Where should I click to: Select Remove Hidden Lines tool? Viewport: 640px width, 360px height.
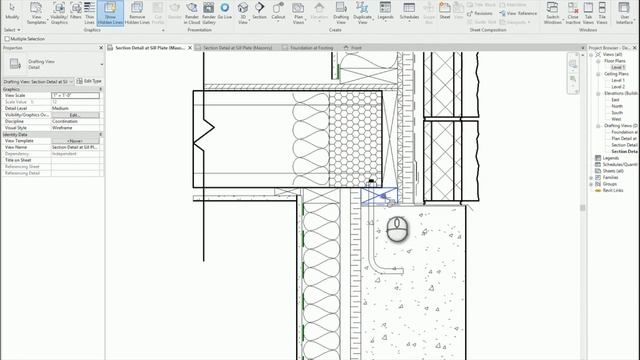click(137, 12)
